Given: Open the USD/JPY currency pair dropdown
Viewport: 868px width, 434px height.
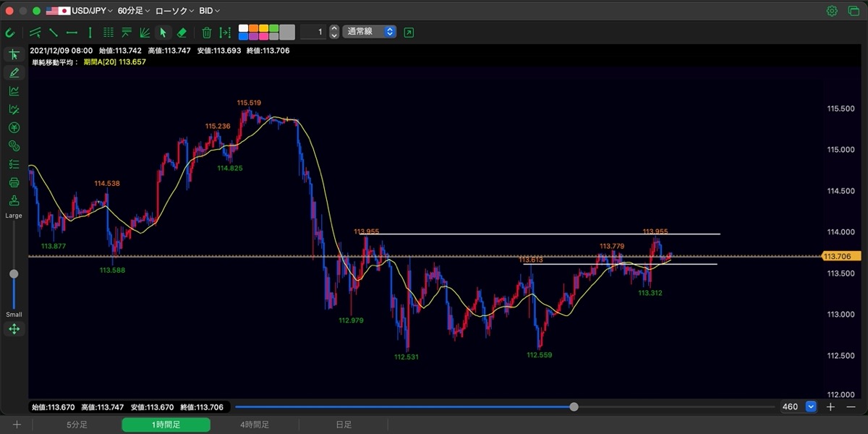Looking at the screenshot, I should [80, 11].
